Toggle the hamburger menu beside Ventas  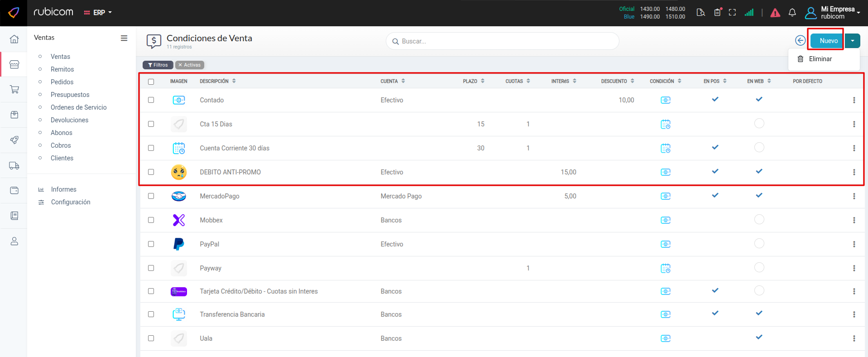pos(124,38)
